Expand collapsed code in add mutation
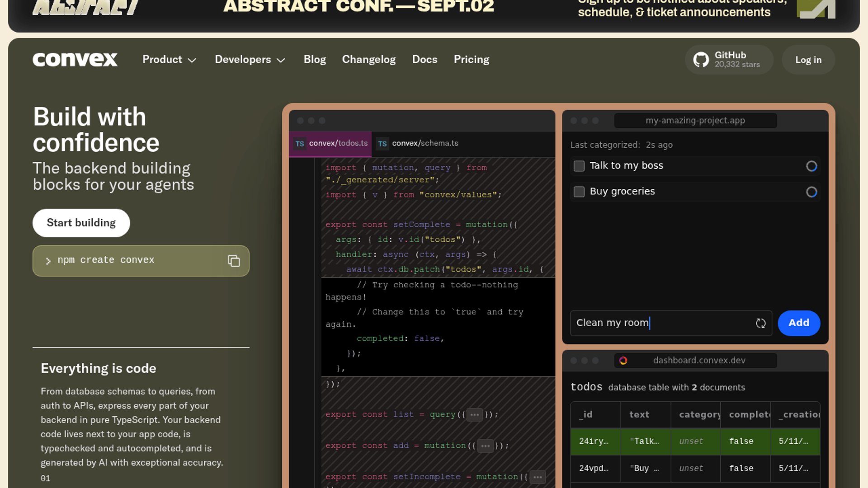Image resolution: width=868 pixels, height=488 pixels. coord(486,446)
